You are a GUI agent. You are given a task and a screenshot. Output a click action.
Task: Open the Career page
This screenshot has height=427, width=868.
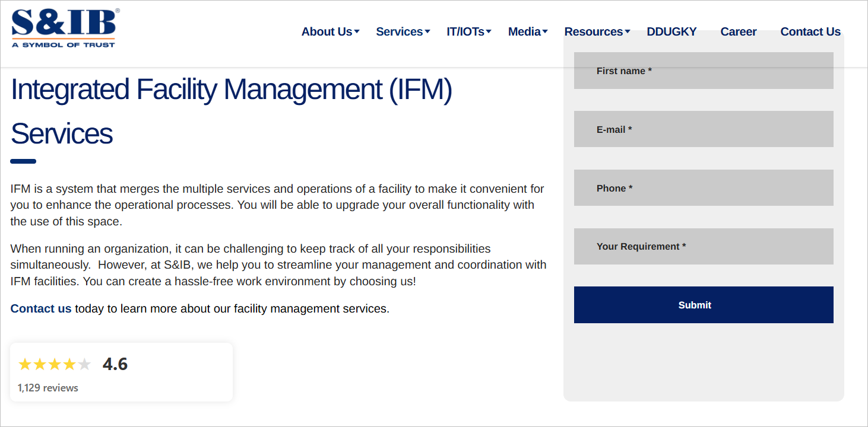click(738, 32)
